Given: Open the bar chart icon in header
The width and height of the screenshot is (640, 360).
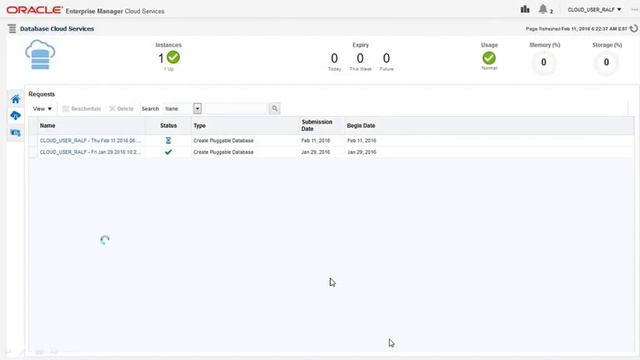Looking at the screenshot, I should (525, 9).
